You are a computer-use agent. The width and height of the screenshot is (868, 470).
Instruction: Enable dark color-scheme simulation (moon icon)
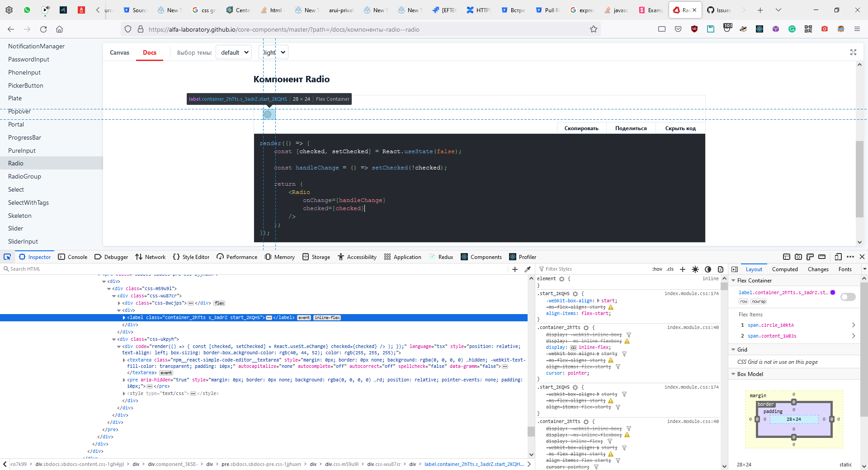coord(708,269)
